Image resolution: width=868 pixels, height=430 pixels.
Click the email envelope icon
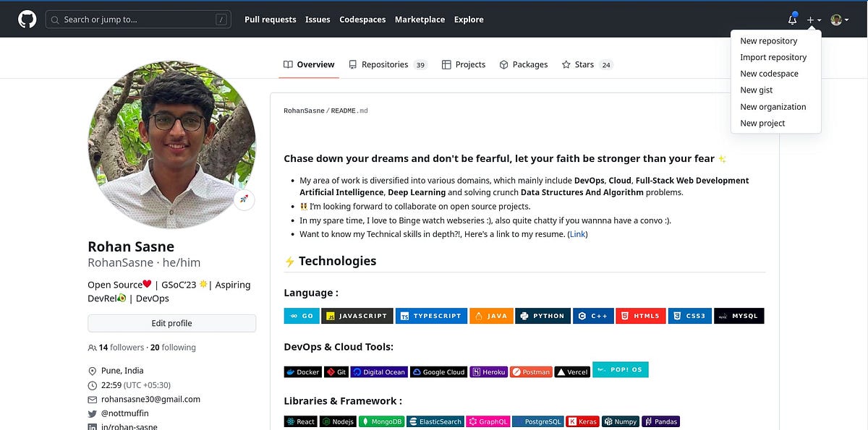coord(92,399)
